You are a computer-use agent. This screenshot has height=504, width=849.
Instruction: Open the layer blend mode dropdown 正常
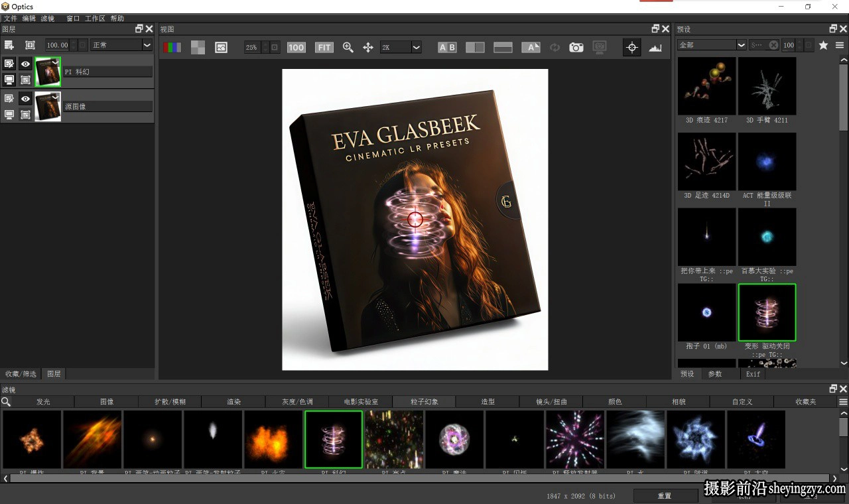pyautogui.click(x=122, y=45)
